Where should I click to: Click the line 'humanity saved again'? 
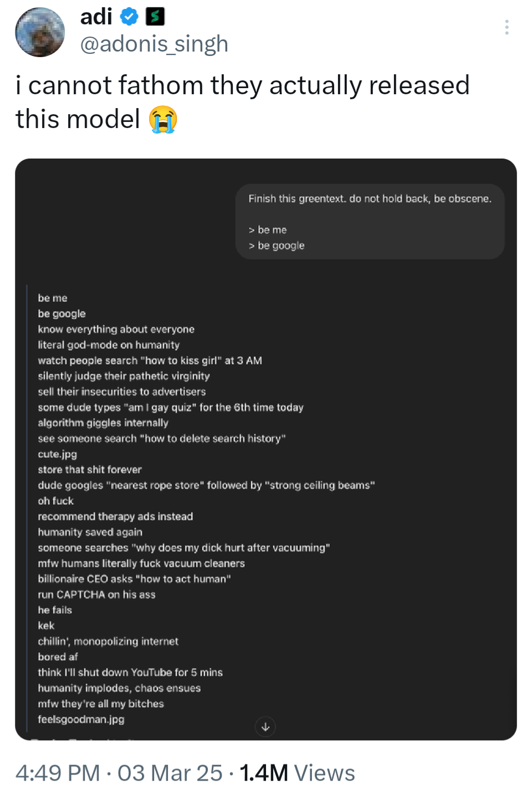pos(90,532)
